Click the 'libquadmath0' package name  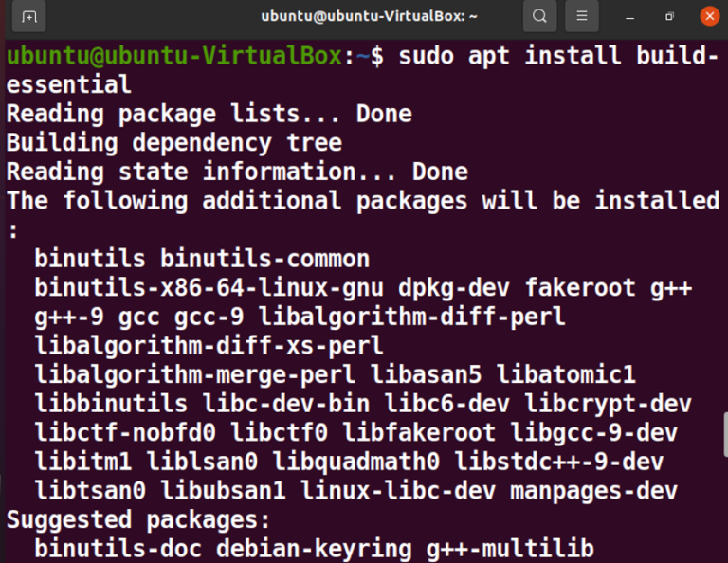coord(355,462)
